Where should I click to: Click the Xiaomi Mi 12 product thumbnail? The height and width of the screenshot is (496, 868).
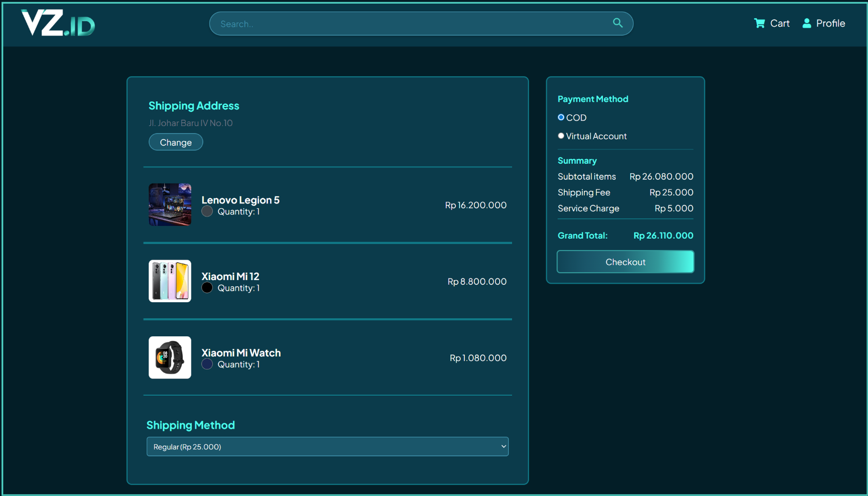pyautogui.click(x=170, y=281)
